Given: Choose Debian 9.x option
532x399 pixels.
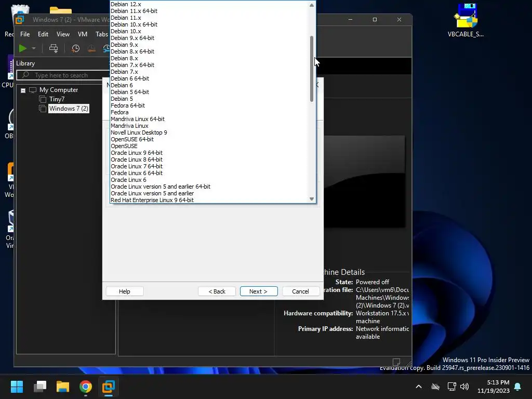Looking at the screenshot, I should (x=125, y=45).
